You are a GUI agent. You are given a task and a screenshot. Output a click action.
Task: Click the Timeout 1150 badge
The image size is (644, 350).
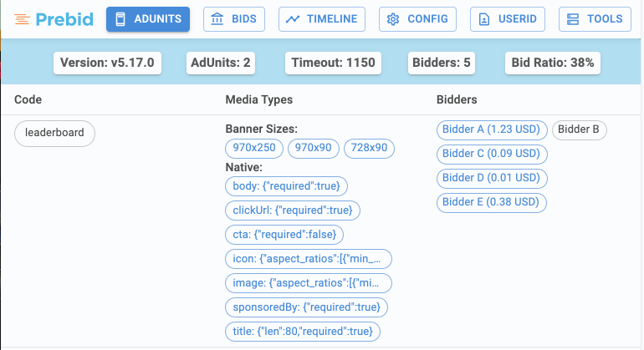tap(334, 63)
